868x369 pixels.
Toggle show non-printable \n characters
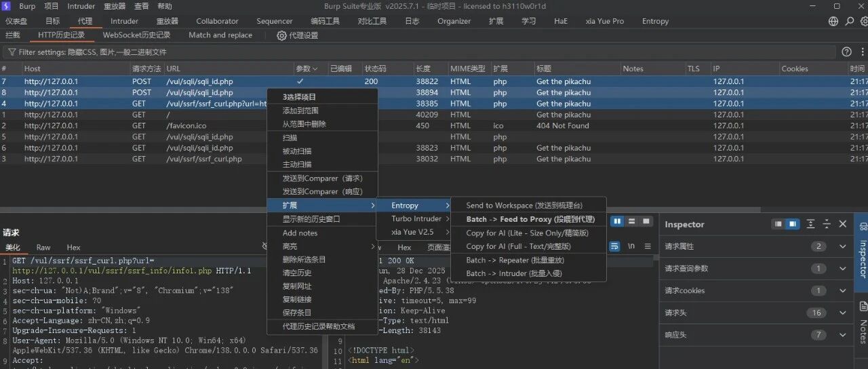(631, 246)
